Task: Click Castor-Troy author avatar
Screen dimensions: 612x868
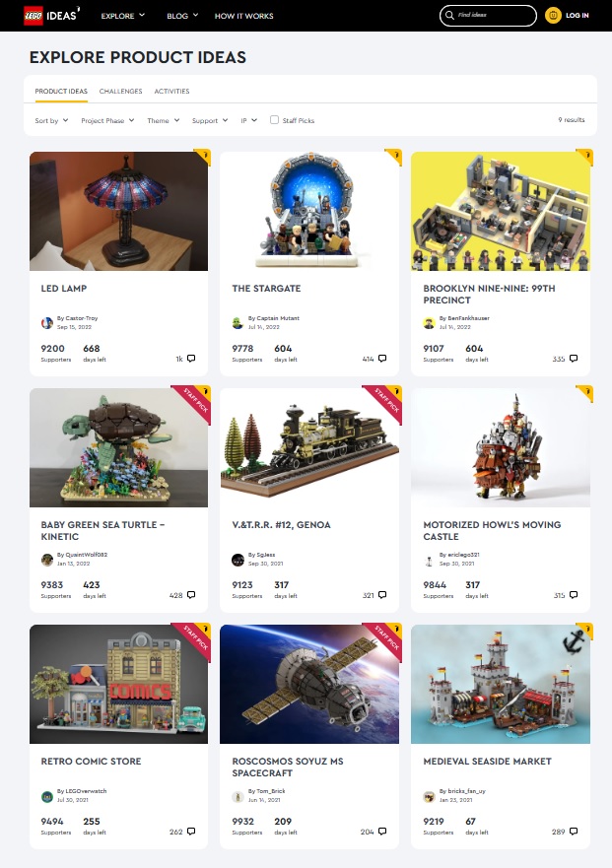Action: tap(47, 323)
